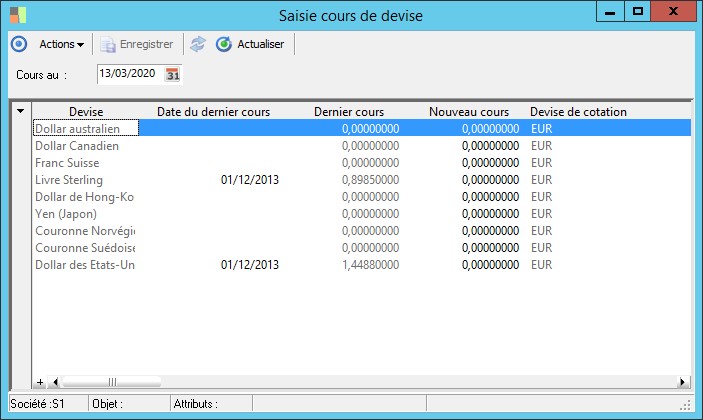Click the Devise de cotation header

tap(578, 112)
